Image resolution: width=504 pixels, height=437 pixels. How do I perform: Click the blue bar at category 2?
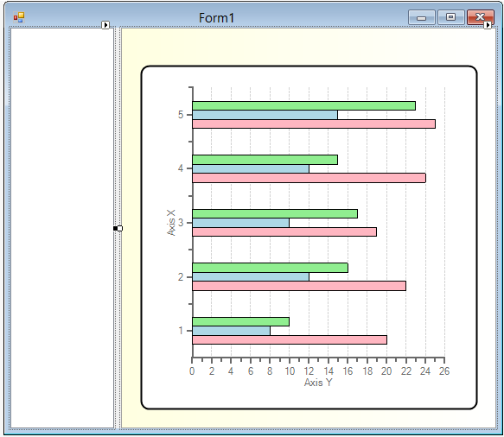[251, 276]
